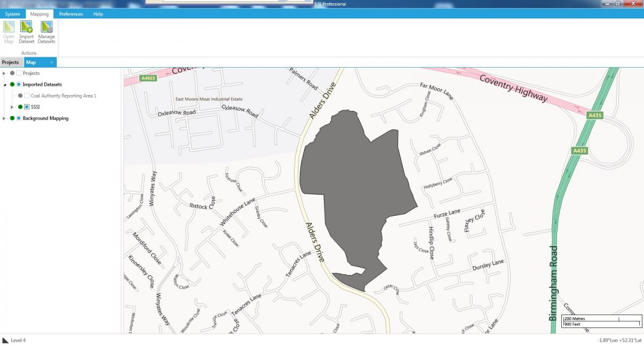Image resolution: width=644 pixels, height=346 pixels.
Task: Click the green dot beside Imported Datasets
Action: (x=11, y=84)
